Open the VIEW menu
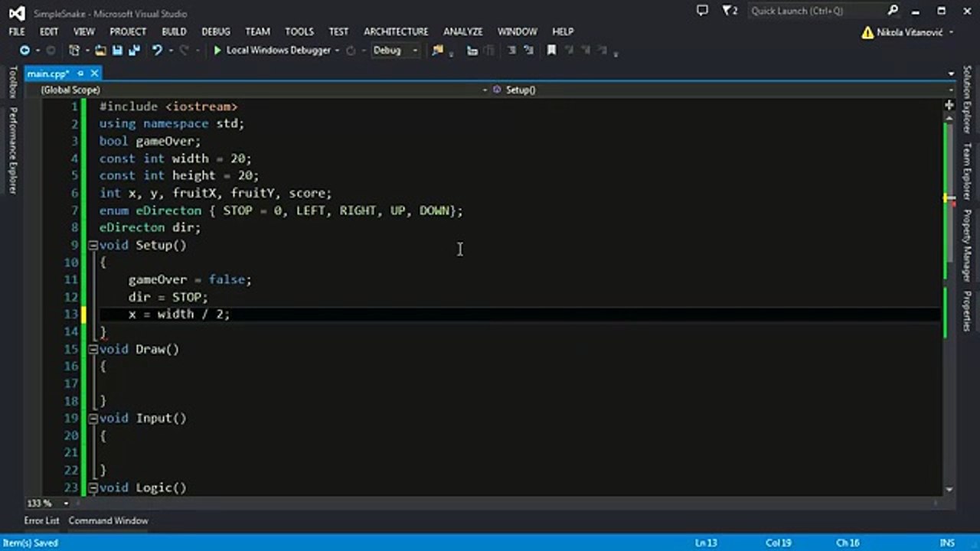980x551 pixels. point(84,31)
